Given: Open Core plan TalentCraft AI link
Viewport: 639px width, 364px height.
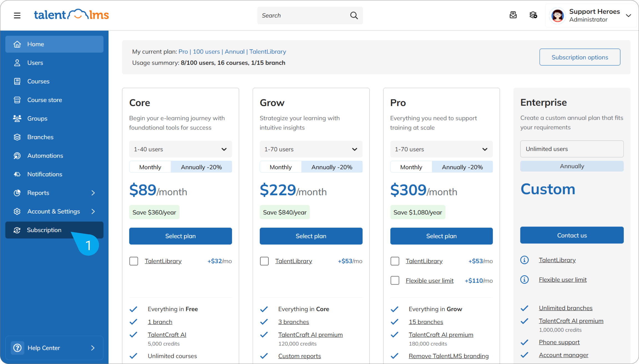Looking at the screenshot, I should (167, 335).
